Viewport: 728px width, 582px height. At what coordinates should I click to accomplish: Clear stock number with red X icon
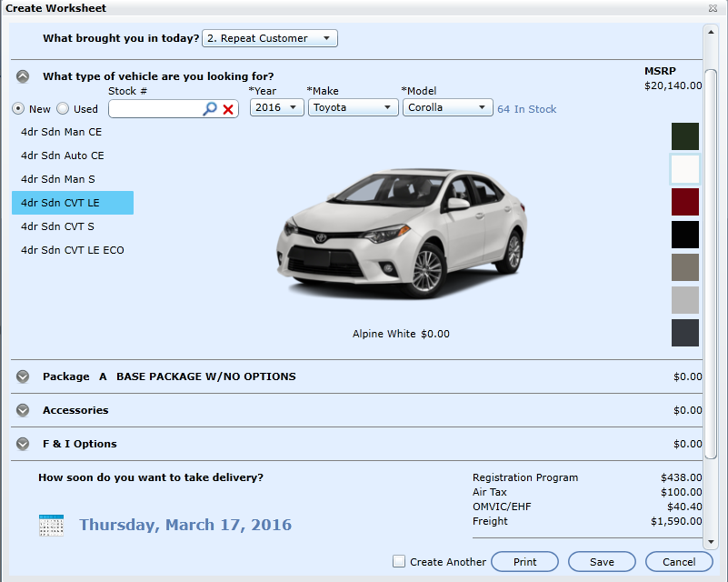228,109
